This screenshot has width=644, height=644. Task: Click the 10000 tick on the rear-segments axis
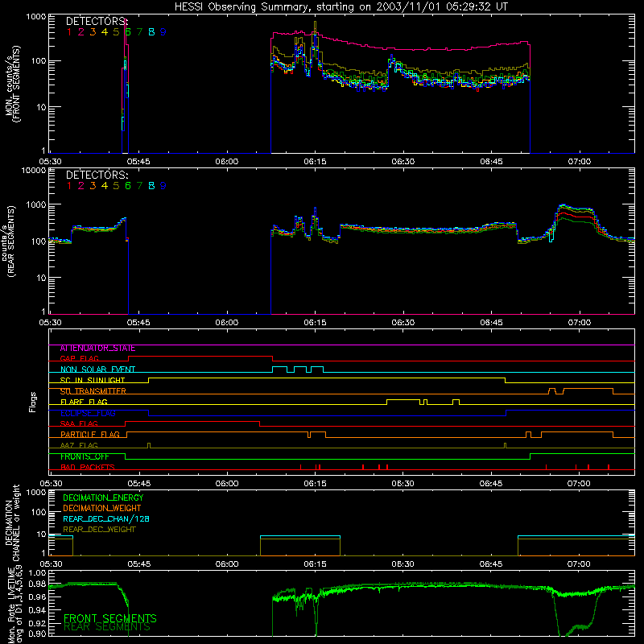point(34,171)
